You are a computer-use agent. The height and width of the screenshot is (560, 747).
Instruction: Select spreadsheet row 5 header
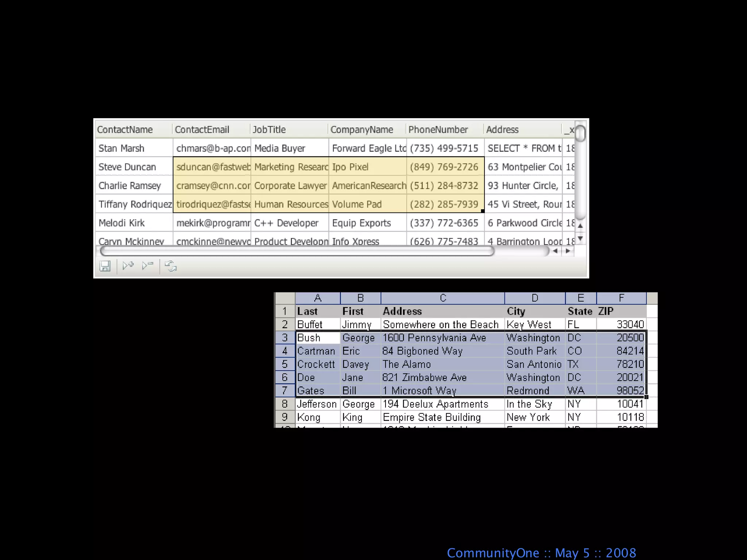(285, 364)
